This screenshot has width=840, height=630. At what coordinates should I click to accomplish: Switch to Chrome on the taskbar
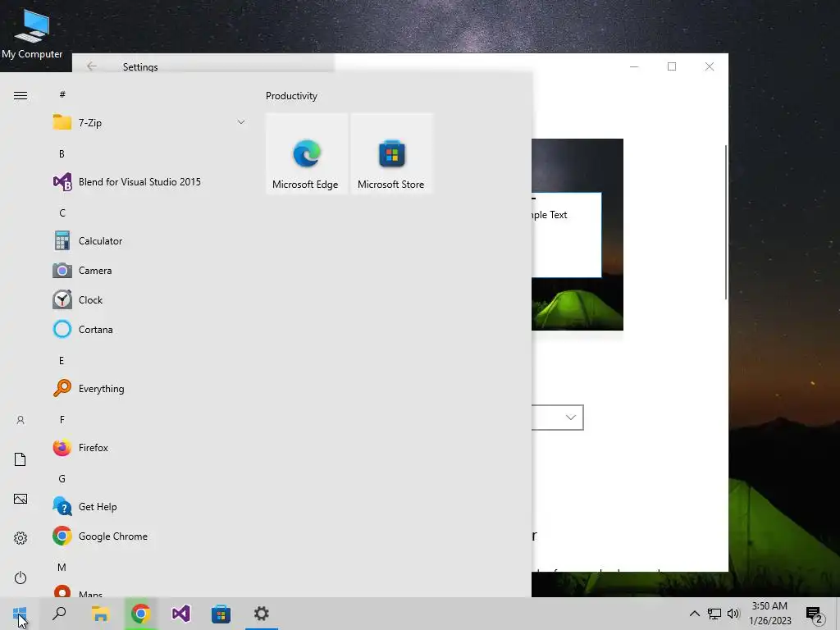pyautogui.click(x=140, y=614)
